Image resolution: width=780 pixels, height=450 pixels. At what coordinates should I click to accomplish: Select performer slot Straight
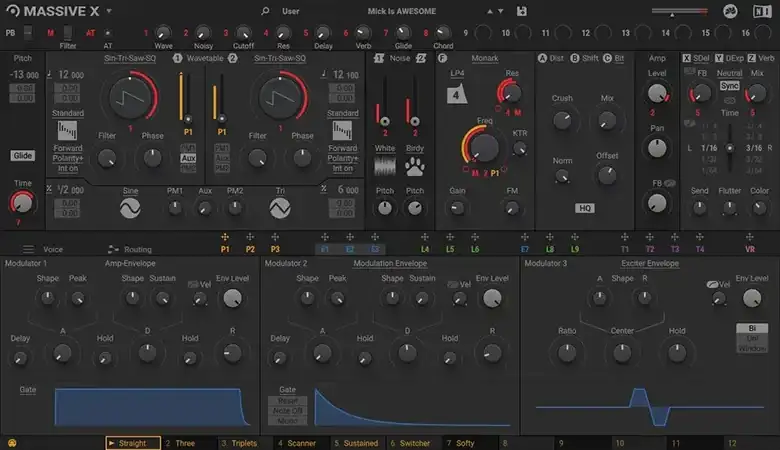click(x=133, y=443)
